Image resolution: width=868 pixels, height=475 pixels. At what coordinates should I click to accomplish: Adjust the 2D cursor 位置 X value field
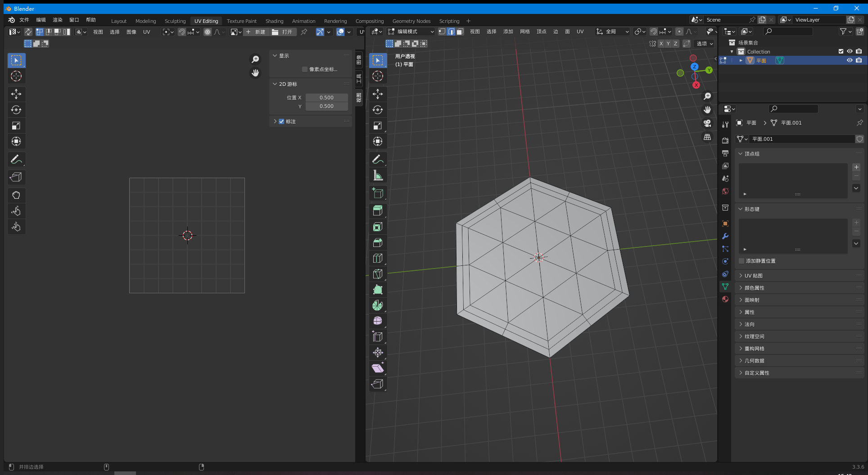[326, 98]
